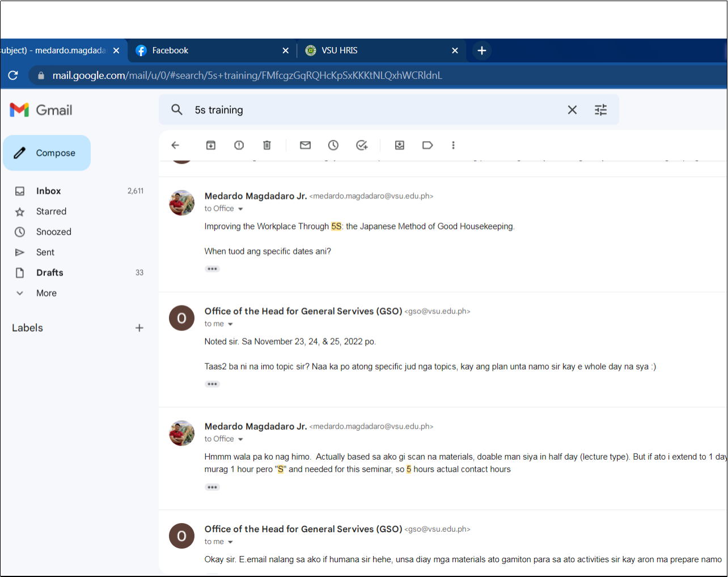Screen dimensions: 728x577
Task: Go back to search results
Action: [175, 145]
